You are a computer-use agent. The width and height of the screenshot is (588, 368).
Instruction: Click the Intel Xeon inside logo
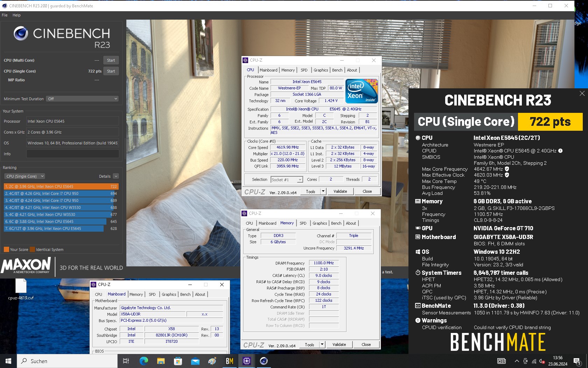click(x=362, y=91)
